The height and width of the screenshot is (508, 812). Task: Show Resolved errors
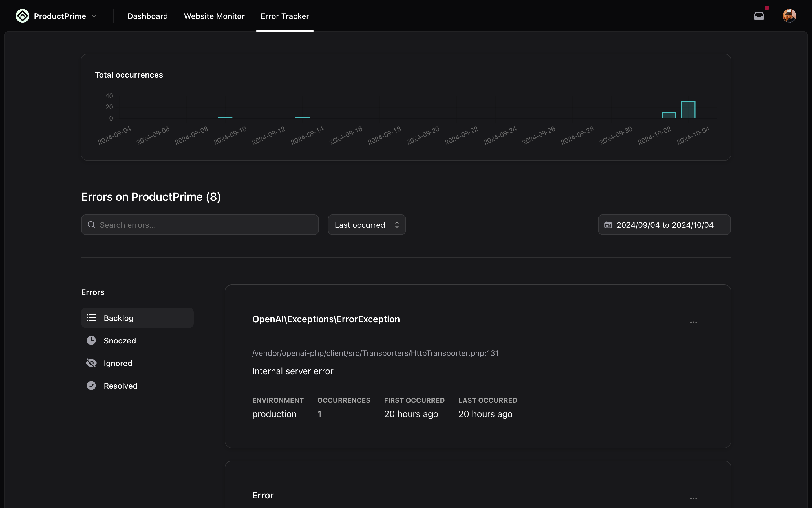pyautogui.click(x=137, y=386)
